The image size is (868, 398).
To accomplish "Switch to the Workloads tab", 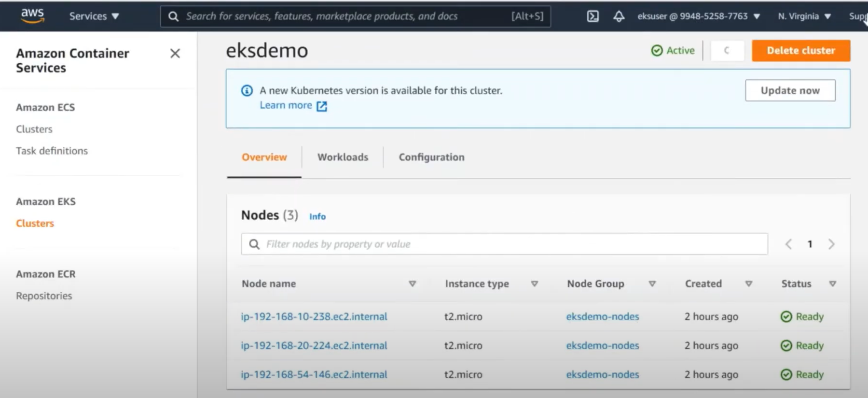I will pyautogui.click(x=343, y=157).
